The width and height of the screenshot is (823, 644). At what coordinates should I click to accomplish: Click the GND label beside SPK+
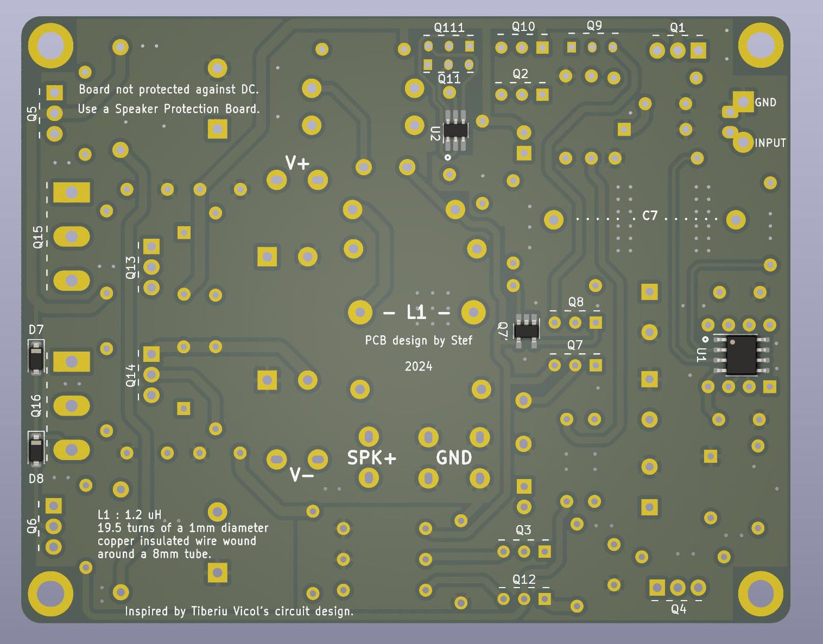454,458
